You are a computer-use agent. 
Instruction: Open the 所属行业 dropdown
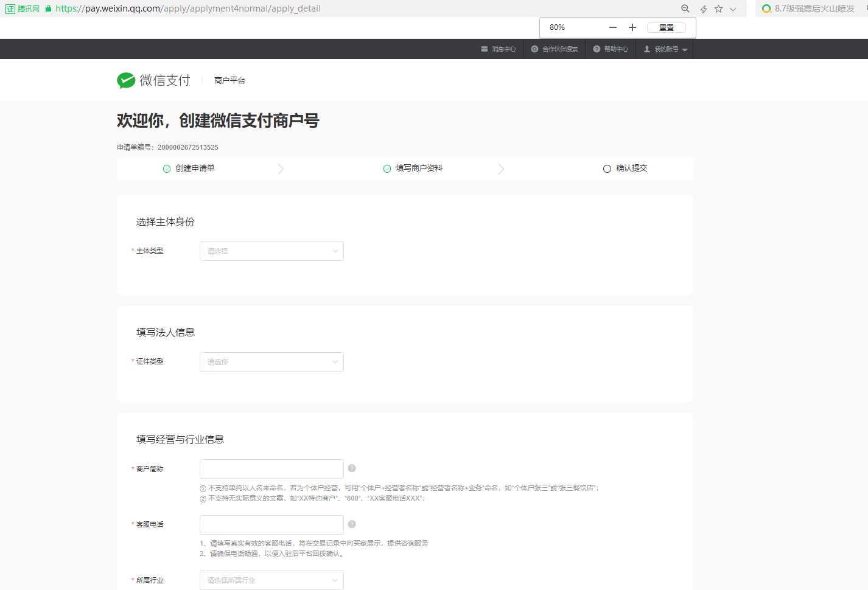point(271,580)
